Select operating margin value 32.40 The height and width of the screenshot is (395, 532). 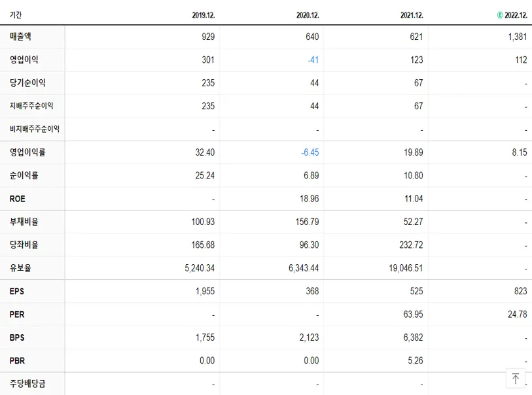(x=205, y=152)
